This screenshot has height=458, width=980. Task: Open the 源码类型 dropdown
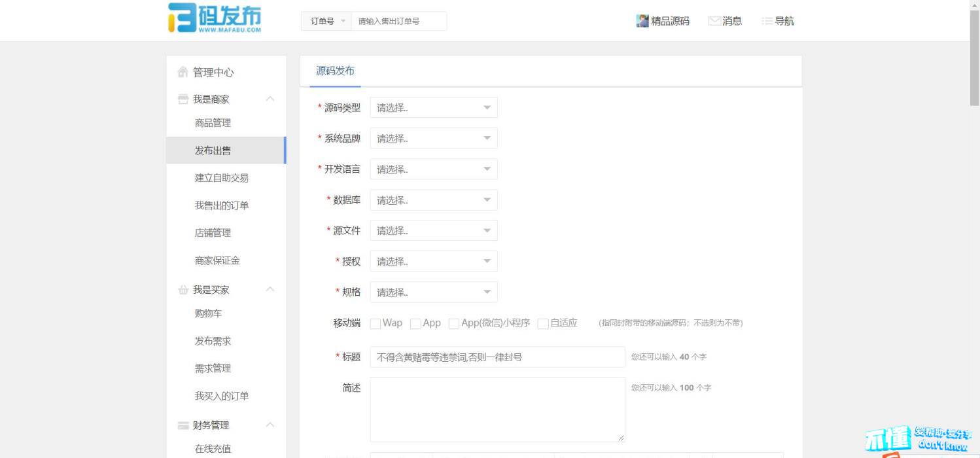coord(433,108)
